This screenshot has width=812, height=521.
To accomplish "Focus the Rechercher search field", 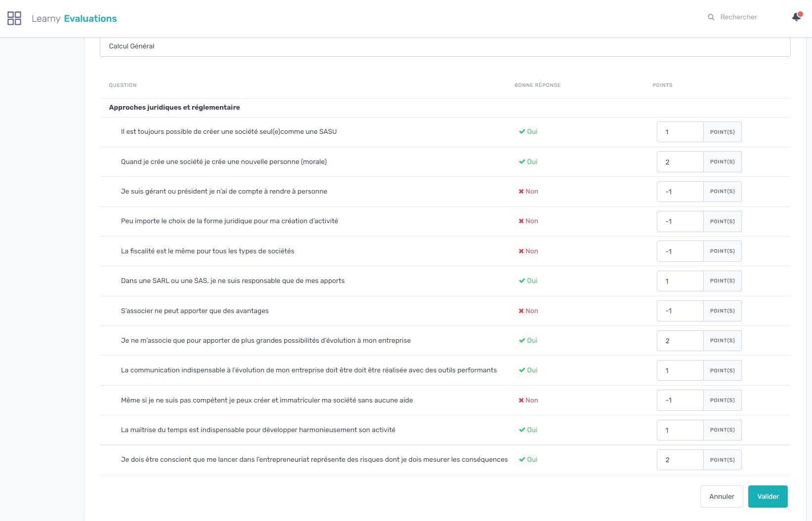I will [x=738, y=17].
